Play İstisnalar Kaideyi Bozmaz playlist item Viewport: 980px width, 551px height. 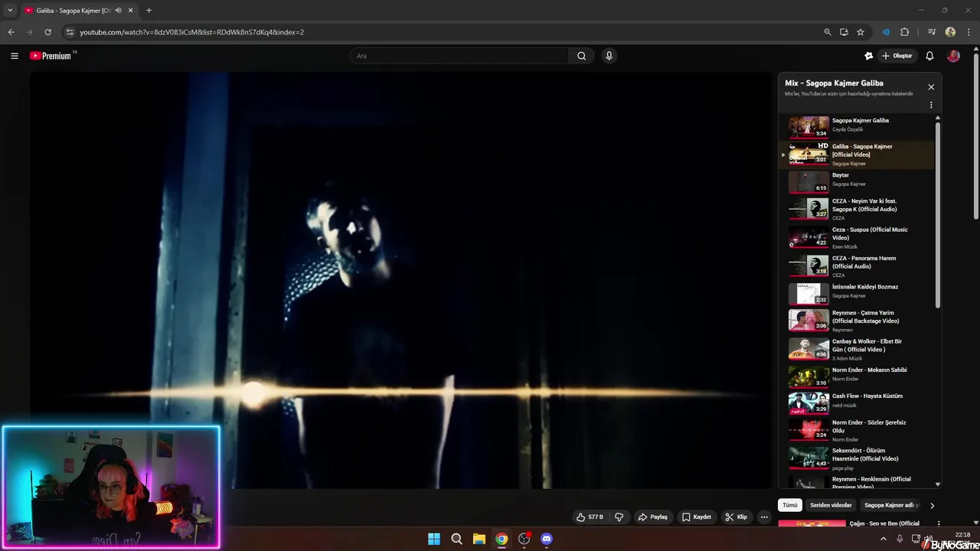coord(857,293)
